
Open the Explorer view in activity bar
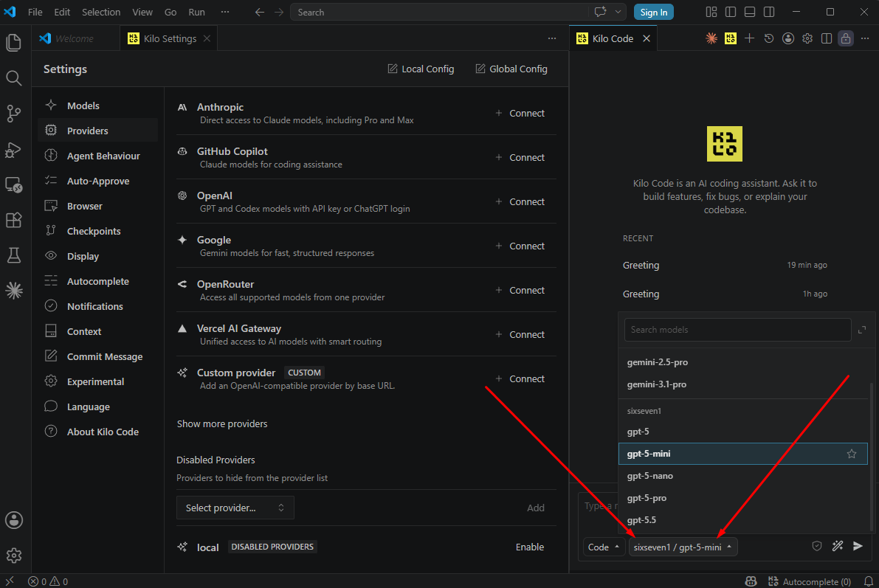[x=13, y=43]
